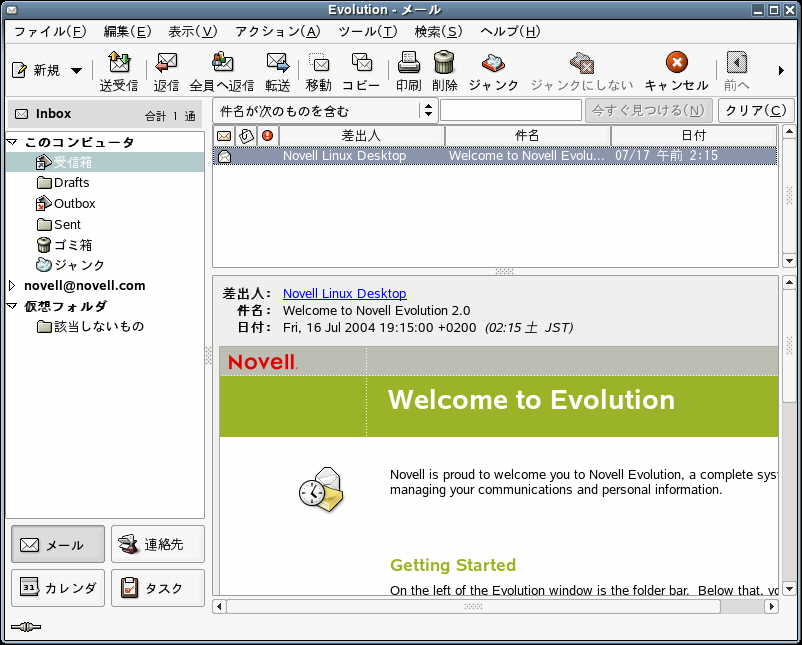
Task: Click the preview scroll-left arrow
Action: pos(219,607)
